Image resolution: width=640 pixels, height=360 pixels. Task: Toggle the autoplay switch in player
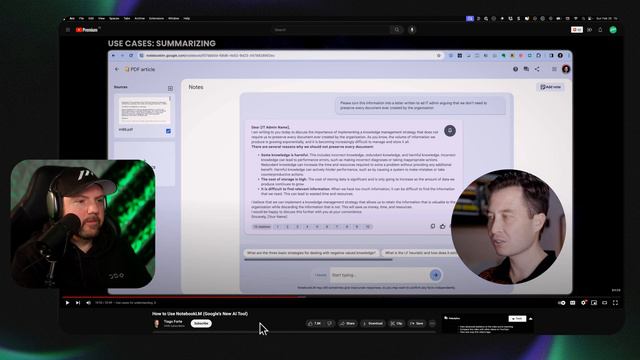pyautogui.click(x=562, y=303)
